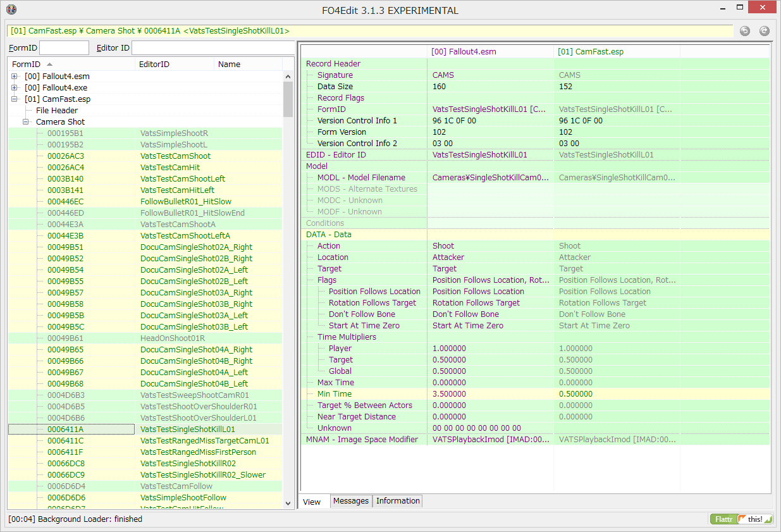Click the Position Follows Location flag label
Viewport: 781px width, 532px height.
pos(374,292)
